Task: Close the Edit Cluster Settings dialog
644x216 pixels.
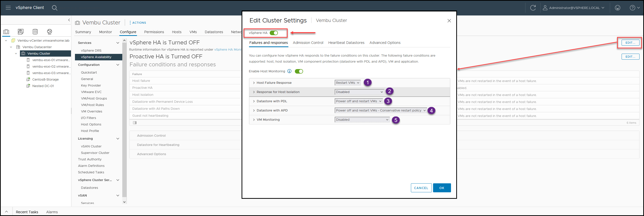Action: point(449,21)
